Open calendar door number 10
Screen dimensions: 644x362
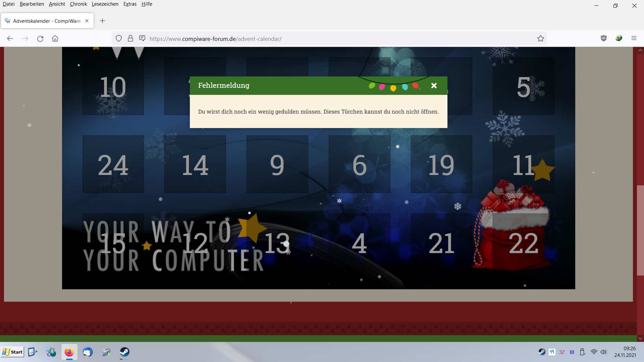113,86
